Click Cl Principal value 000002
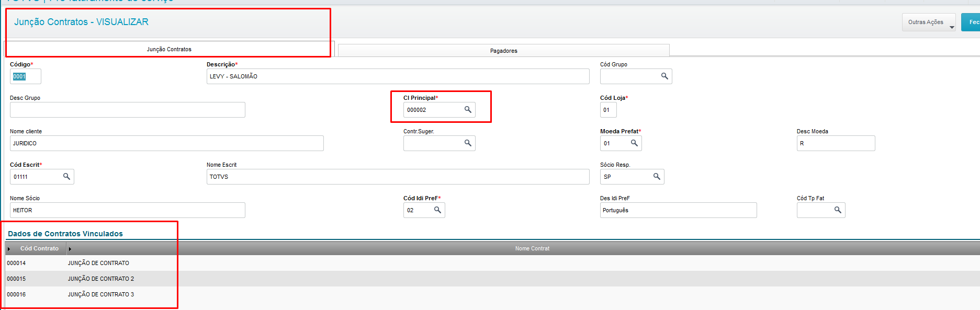The image size is (980, 310). [x=416, y=110]
